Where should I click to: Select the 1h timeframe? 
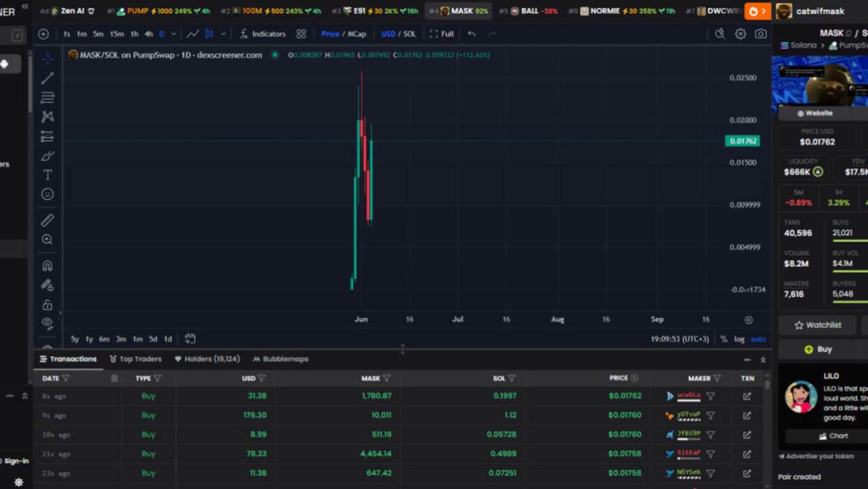point(134,34)
